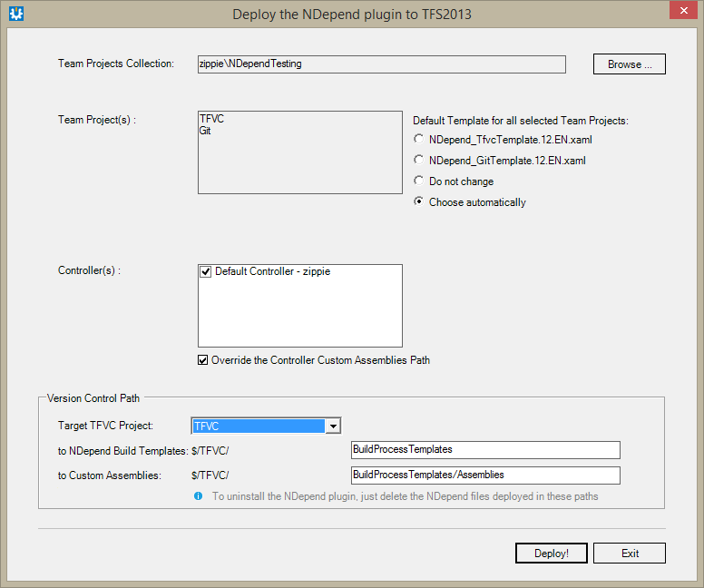
Task: Open the Target TFVC Project dropdown arrow
Action: 333,426
